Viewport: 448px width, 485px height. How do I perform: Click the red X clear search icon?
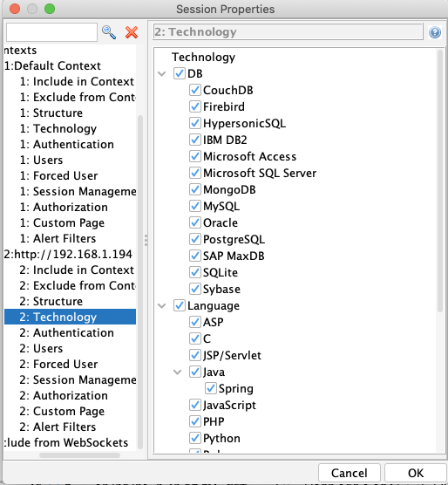click(x=132, y=32)
